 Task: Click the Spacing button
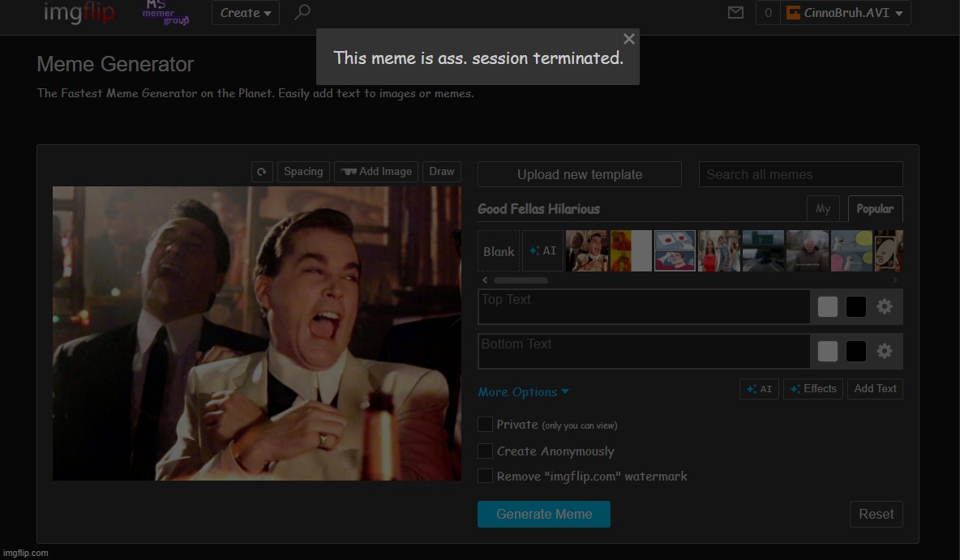pos(304,172)
